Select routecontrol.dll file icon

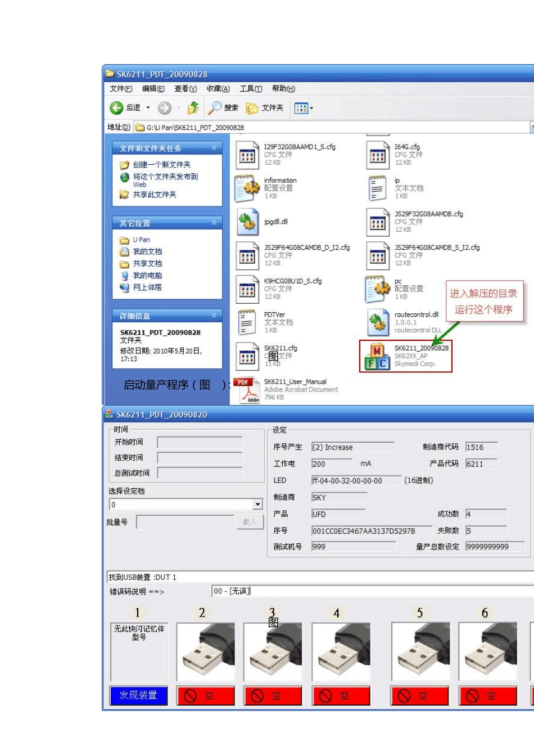click(x=378, y=323)
